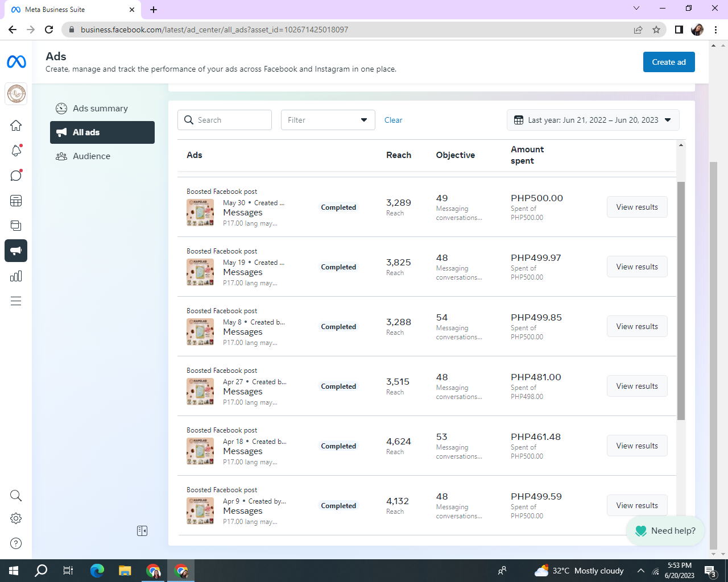The height and width of the screenshot is (582, 728).
Task: Open Windows notification center
Action: point(711,571)
